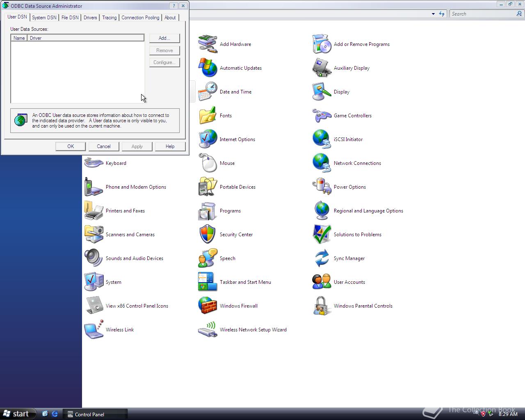Open the Game Controllers icon
Image resolution: width=525 pixels, height=420 pixels.
tap(322, 116)
